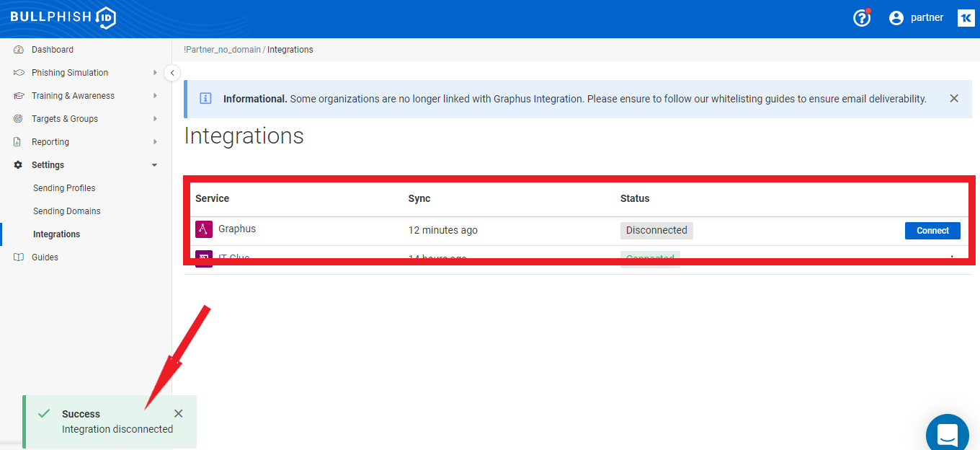Click the Reporting document icon

(19, 142)
